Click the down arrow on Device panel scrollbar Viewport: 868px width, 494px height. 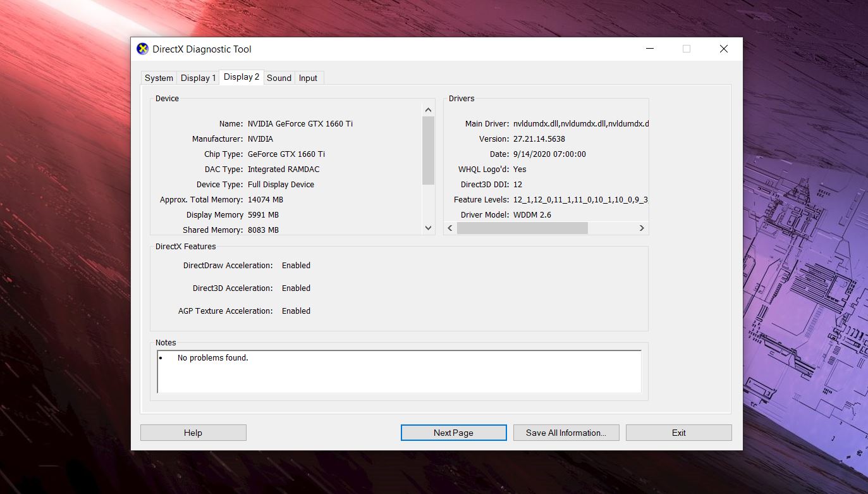[428, 228]
